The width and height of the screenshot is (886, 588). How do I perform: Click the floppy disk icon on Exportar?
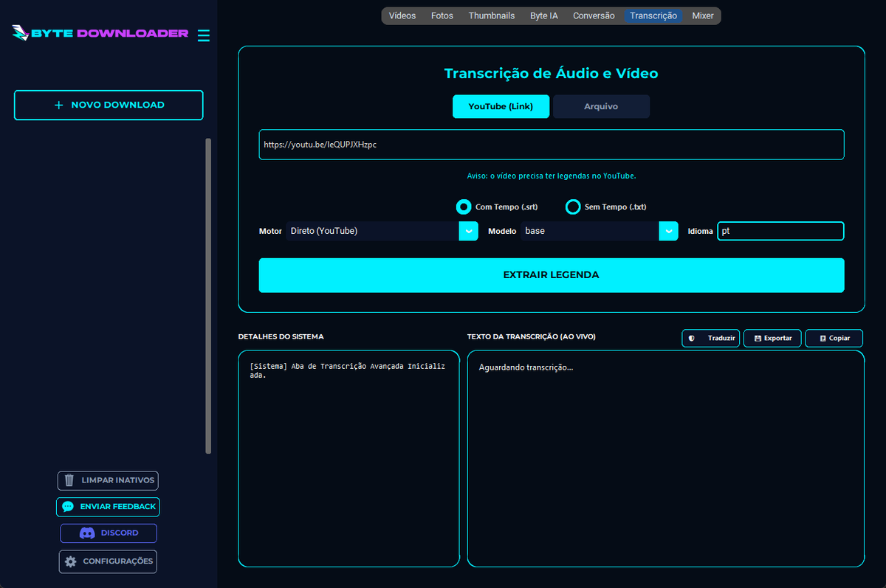tap(758, 338)
